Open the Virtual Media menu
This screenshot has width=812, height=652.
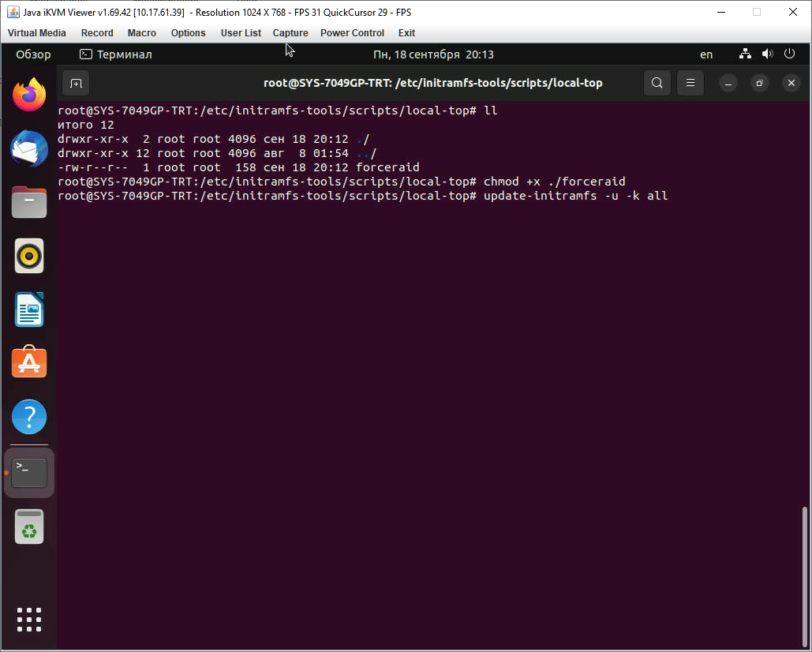tap(37, 33)
